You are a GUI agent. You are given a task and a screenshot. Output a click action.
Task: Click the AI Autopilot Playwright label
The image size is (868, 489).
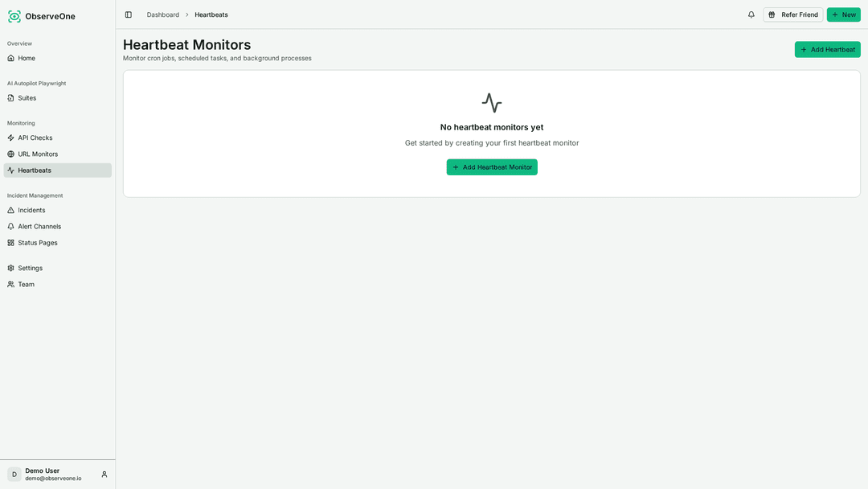click(36, 83)
